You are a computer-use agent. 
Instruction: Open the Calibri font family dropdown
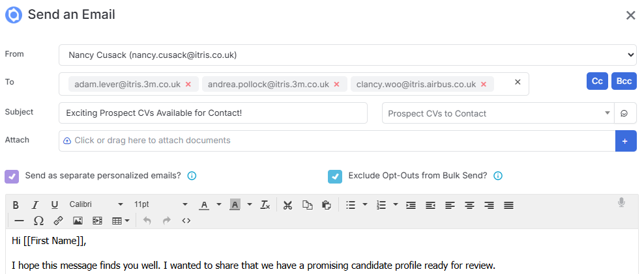click(x=96, y=204)
